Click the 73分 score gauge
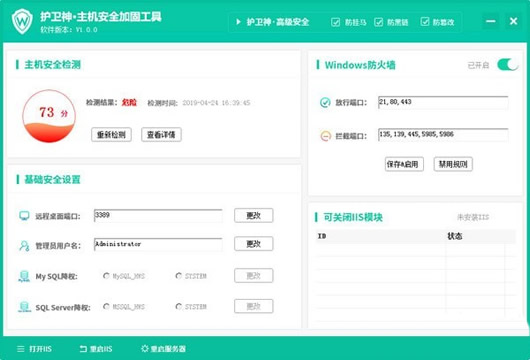 (x=49, y=116)
